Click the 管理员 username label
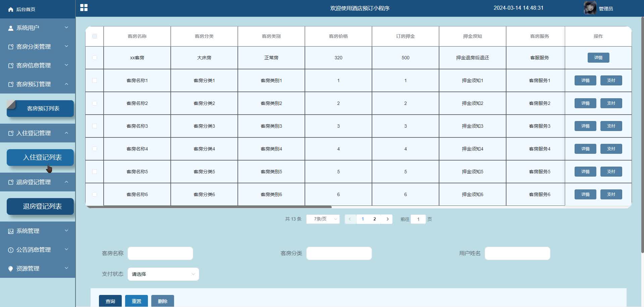 [606, 9]
